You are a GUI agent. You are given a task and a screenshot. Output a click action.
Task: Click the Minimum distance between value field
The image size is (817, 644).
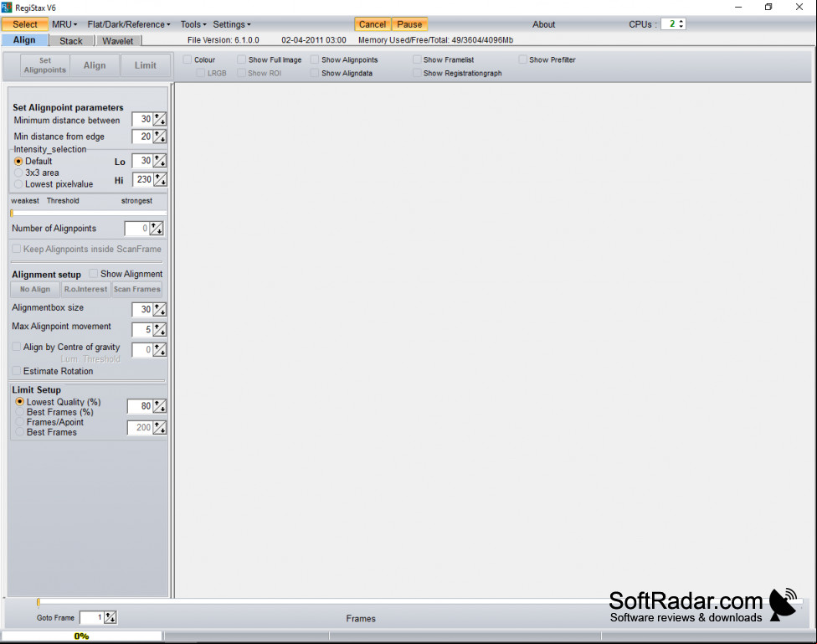tap(142, 120)
